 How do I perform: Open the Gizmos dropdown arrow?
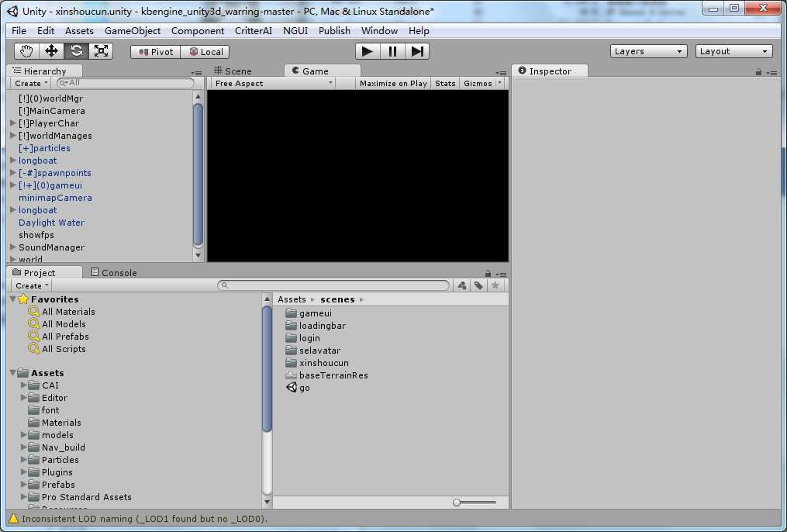(x=499, y=83)
